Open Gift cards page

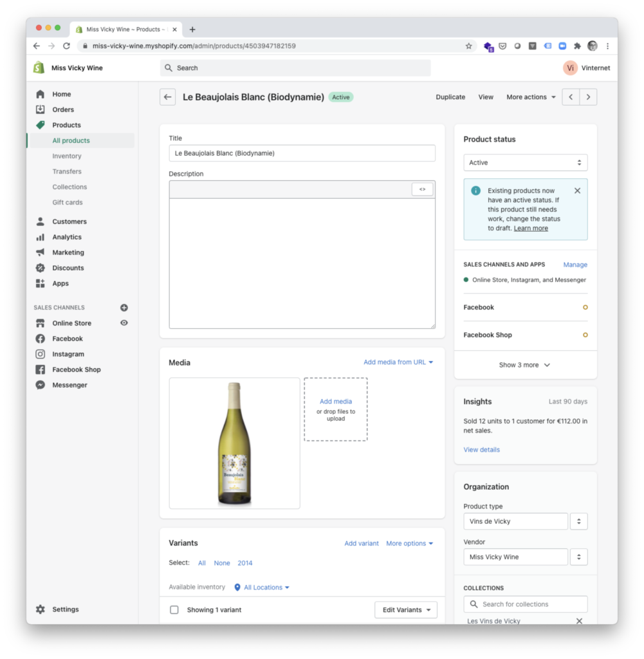[x=67, y=203]
